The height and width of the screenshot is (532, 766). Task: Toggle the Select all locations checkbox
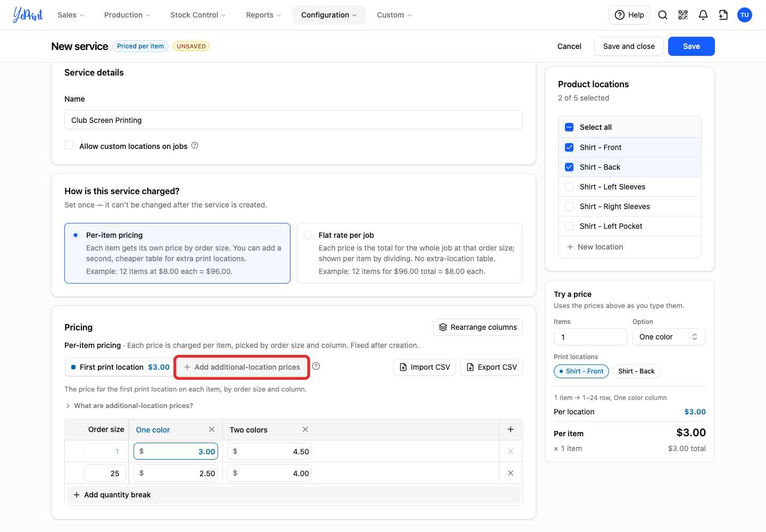pyautogui.click(x=569, y=127)
